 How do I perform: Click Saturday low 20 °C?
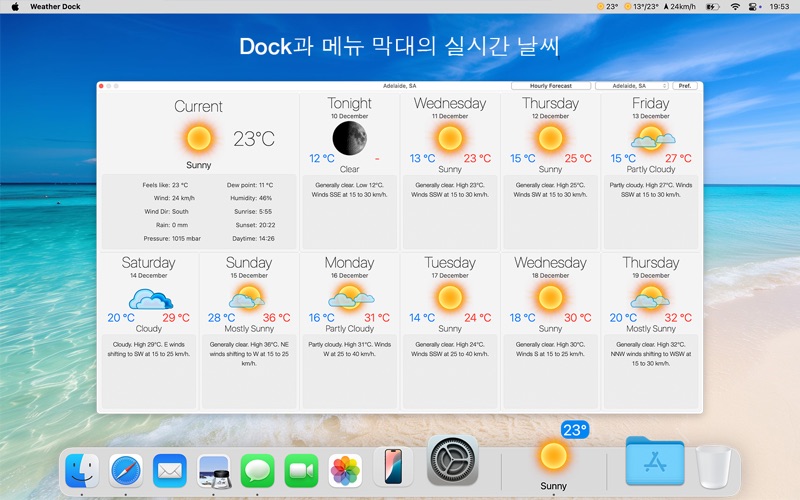121,318
